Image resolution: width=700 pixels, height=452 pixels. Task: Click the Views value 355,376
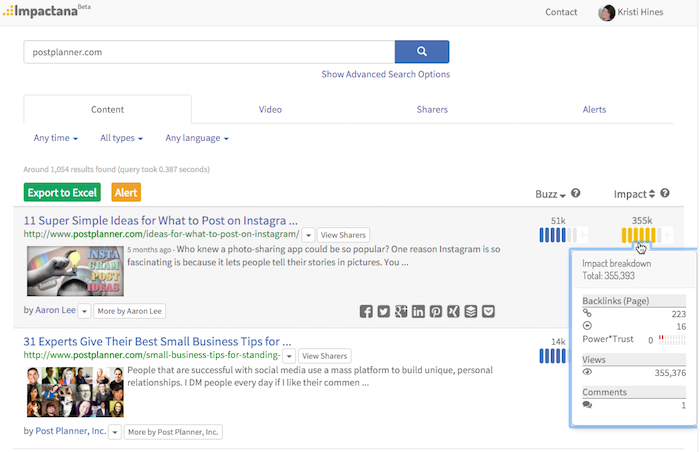tap(670, 372)
